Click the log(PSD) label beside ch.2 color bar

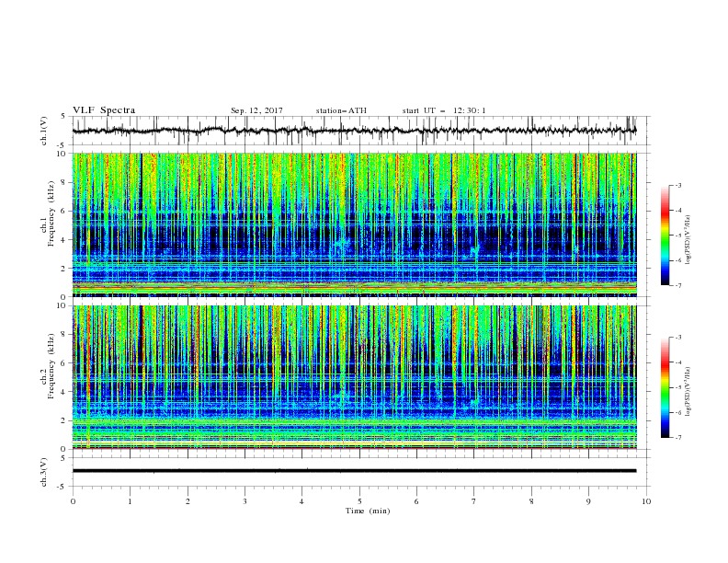[689, 391]
